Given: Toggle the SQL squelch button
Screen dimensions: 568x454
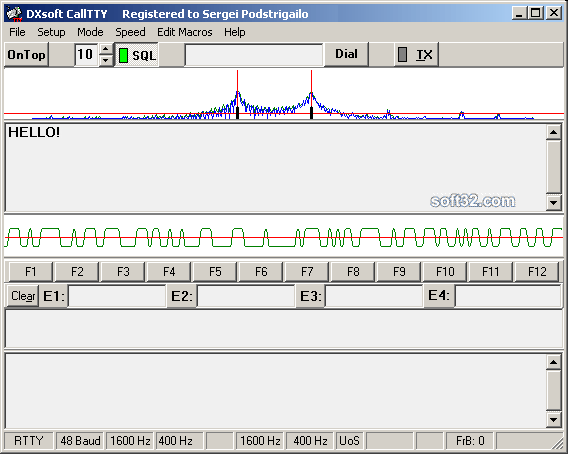Looking at the screenshot, I should [137, 55].
